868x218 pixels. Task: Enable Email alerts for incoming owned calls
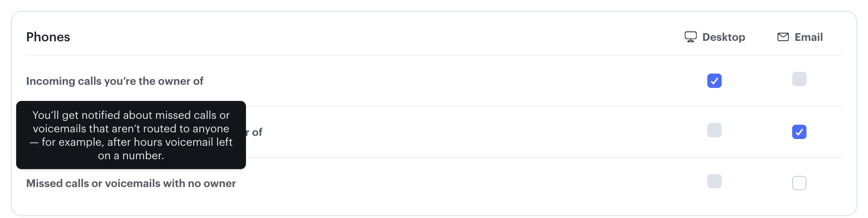coord(799,79)
